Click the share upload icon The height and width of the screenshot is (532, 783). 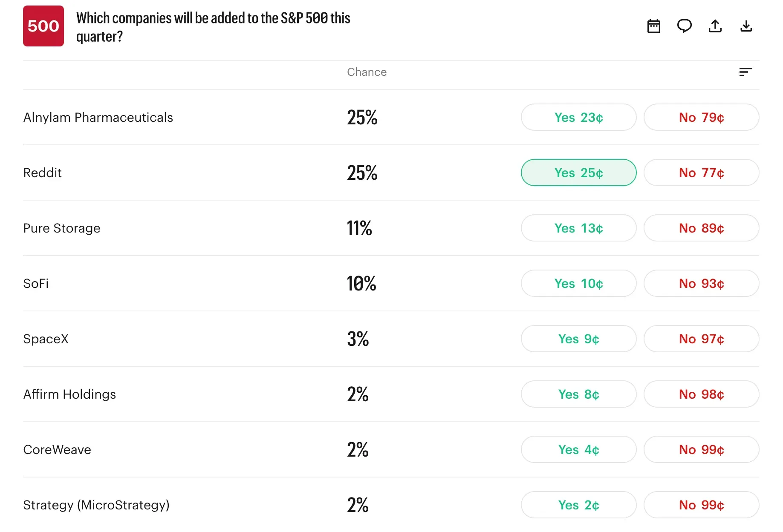click(715, 26)
